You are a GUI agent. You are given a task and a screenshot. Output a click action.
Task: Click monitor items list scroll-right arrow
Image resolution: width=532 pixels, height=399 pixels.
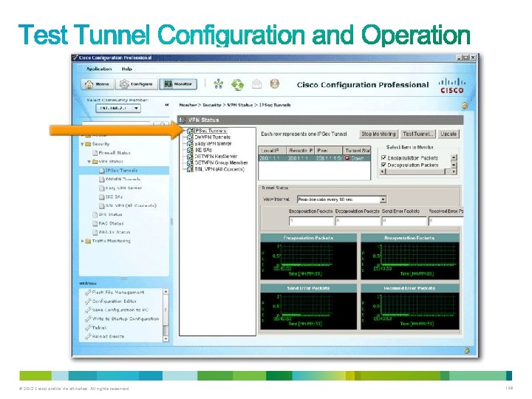[x=454, y=171]
